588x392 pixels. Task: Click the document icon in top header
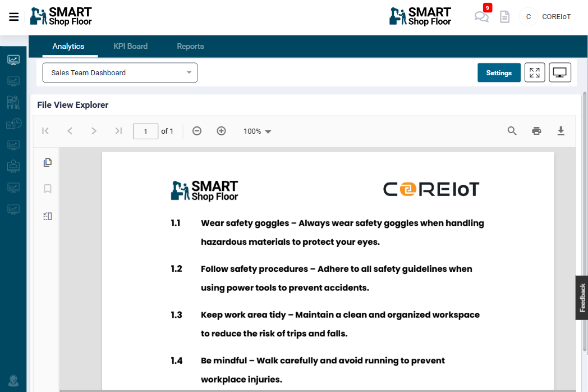[505, 17]
